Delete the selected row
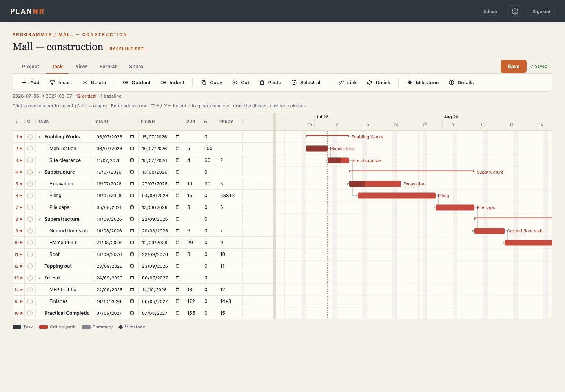 pyautogui.click(x=94, y=83)
